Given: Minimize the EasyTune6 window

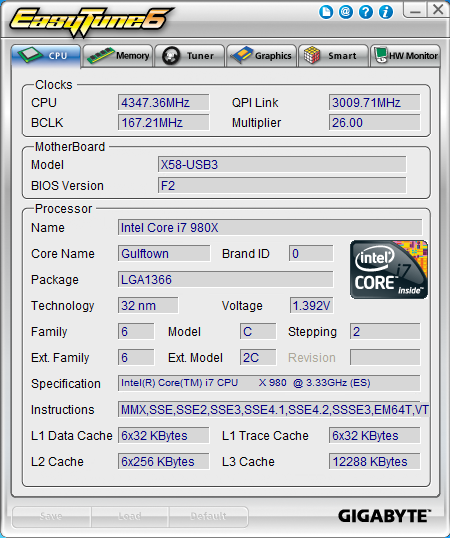Looking at the screenshot, I should tap(415, 10).
